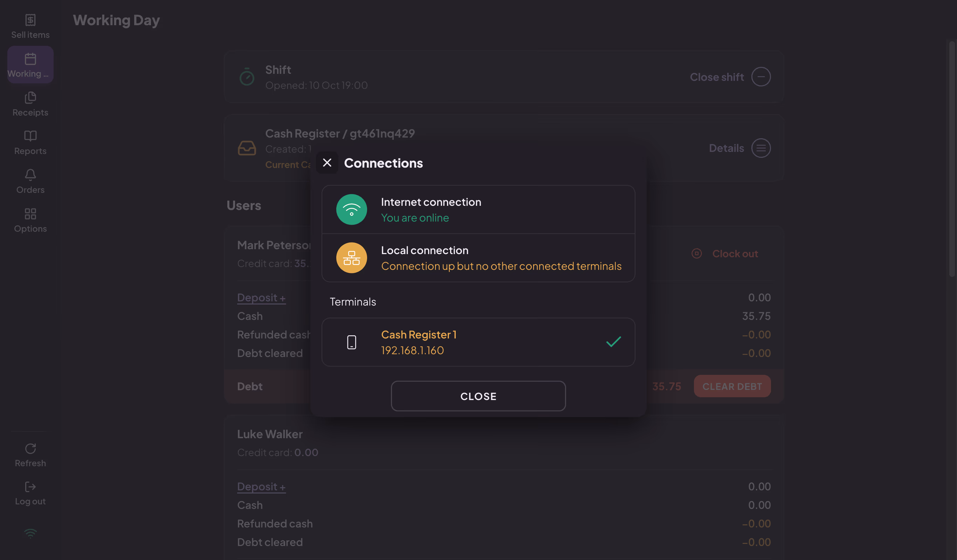Screen dimensions: 957x560
Task: Click the 'Opened: 10 Oct 19:00' shift text
Action: tap(316, 85)
